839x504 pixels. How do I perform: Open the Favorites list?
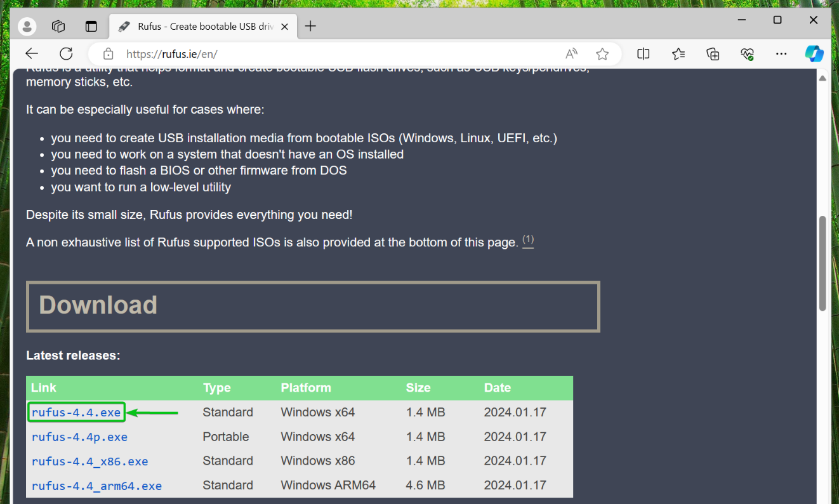(x=678, y=54)
